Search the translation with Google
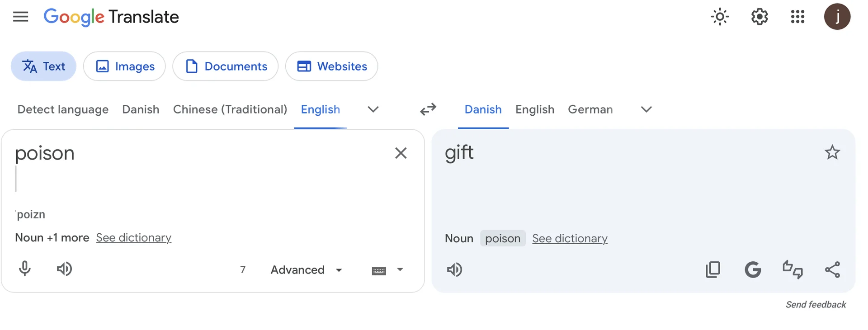Image resolution: width=868 pixels, height=330 pixels. pyautogui.click(x=753, y=270)
